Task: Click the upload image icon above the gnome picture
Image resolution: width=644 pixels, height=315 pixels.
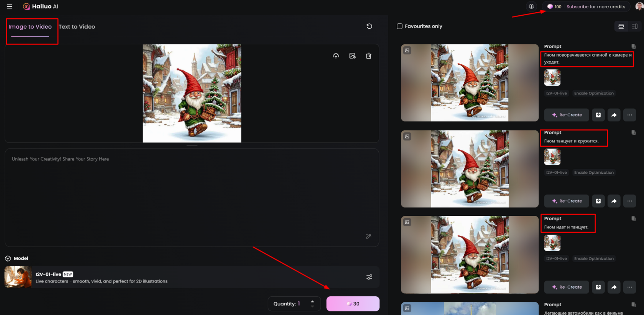Action: (x=336, y=56)
